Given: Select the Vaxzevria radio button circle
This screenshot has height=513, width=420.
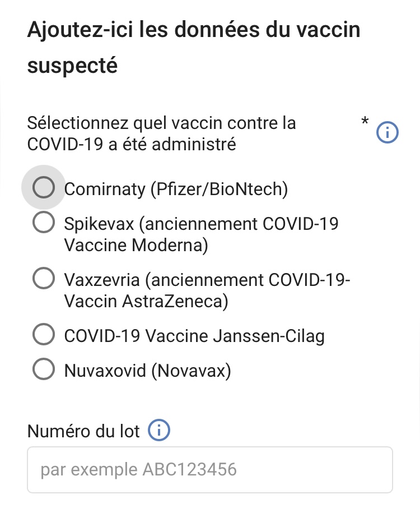Looking at the screenshot, I should coord(44,278).
